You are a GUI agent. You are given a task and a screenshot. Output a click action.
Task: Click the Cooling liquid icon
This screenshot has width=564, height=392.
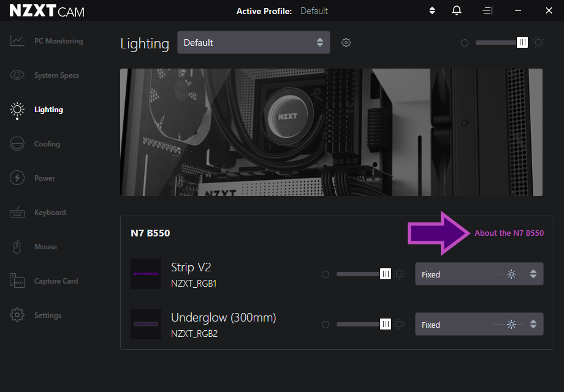pyautogui.click(x=17, y=144)
